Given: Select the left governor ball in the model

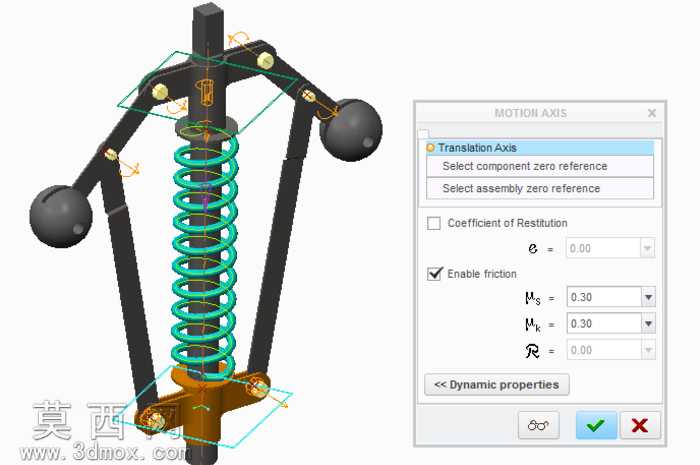Looking at the screenshot, I should point(61,216).
